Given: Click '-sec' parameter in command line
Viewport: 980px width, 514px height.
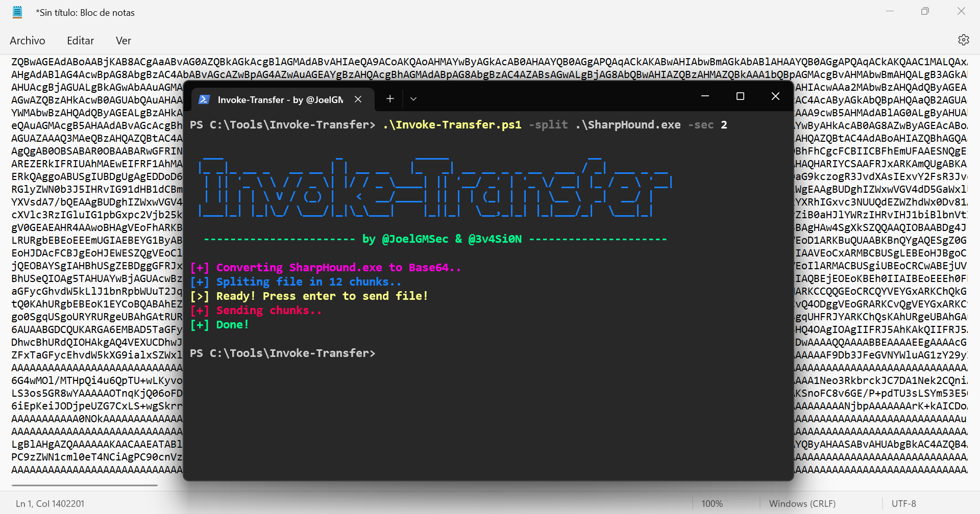Looking at the screenshot, I should tap(700, 125).
